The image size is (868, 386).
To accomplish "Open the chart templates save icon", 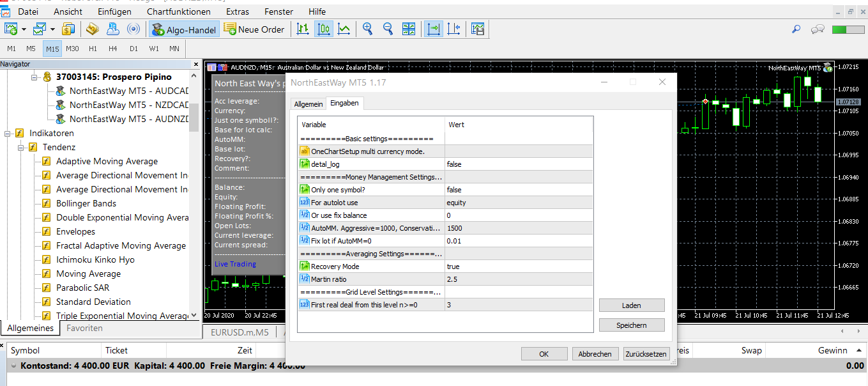I will [477, 29].
